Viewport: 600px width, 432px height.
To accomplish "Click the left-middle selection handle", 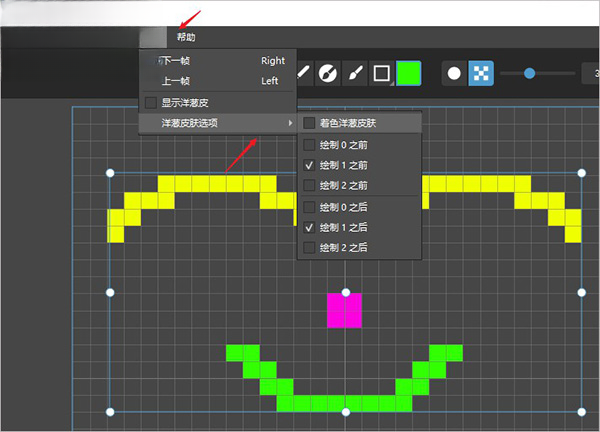I will coord(110,293).
